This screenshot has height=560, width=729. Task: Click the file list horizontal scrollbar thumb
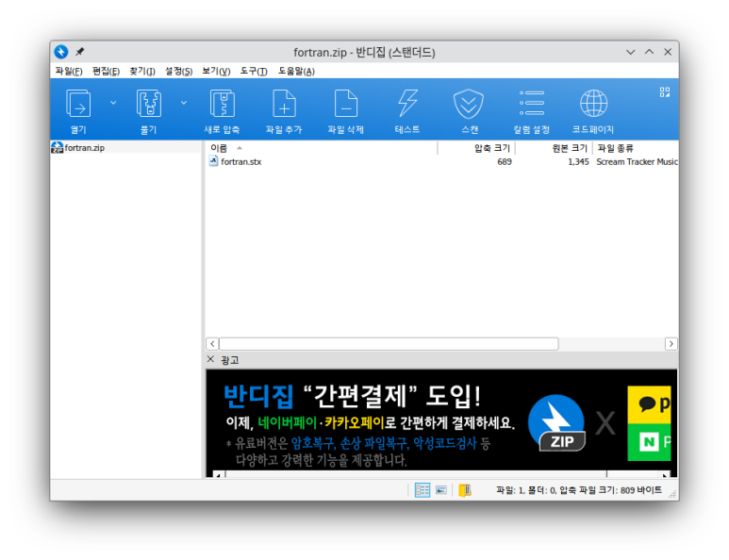click(x=389, y=344)
